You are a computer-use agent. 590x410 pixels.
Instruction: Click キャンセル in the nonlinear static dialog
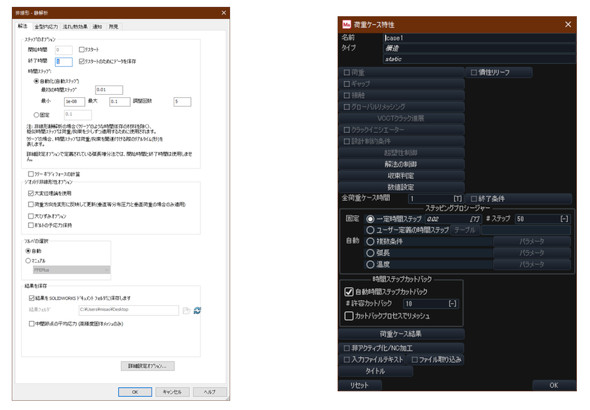[172, 392]
